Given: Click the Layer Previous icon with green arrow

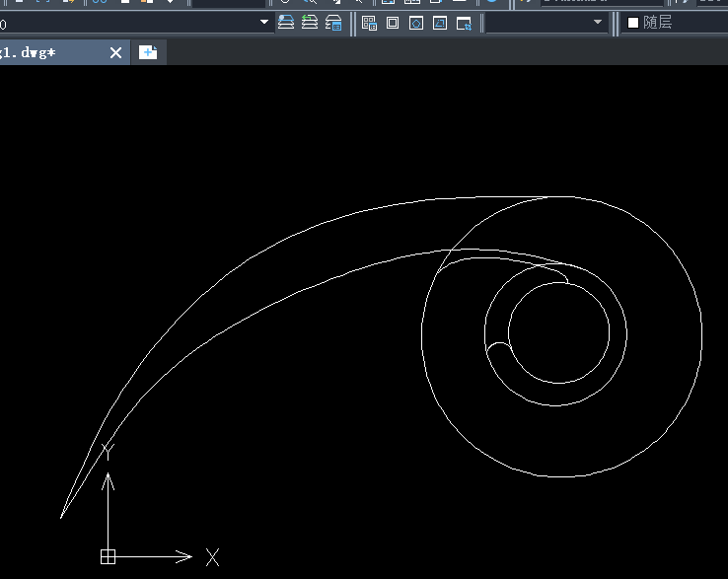Looking at the screenshot, I should pyautogui.click(x=310, y=22).
